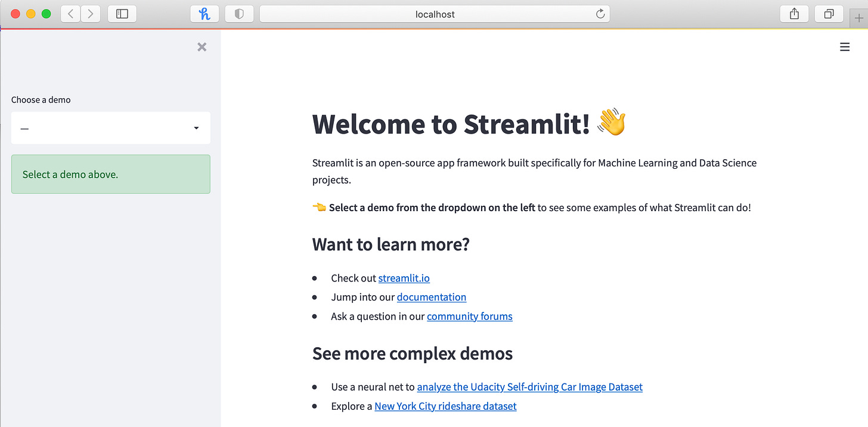Screen dimensions: 868x427
Task: Show all tabs overview button
Action: point(829,14)
